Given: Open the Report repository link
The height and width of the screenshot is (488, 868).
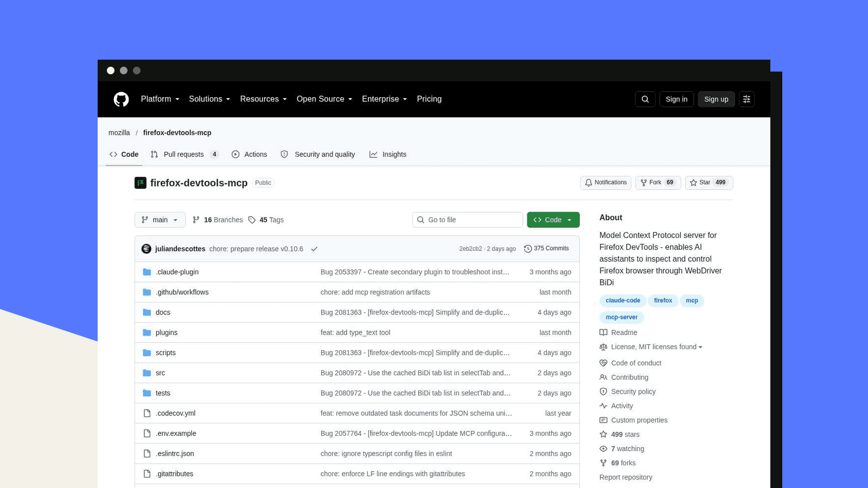Looking at the screenshot, I should pos(626,478).
